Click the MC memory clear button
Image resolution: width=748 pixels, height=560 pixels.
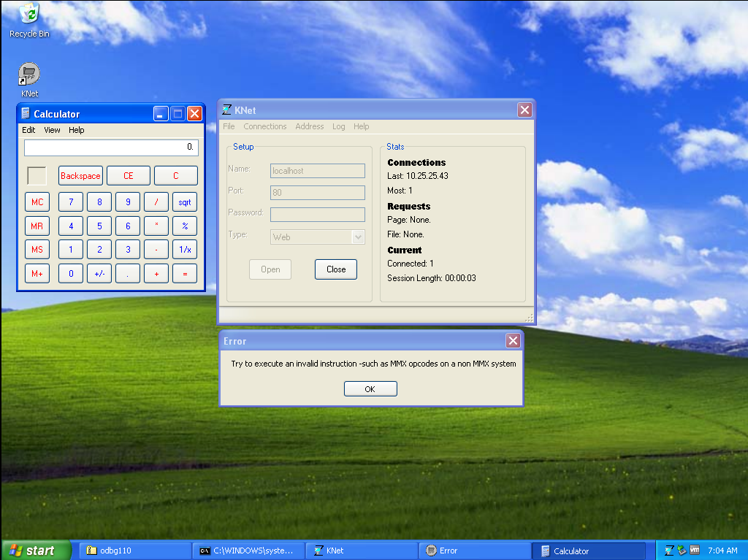pos(37,202)
